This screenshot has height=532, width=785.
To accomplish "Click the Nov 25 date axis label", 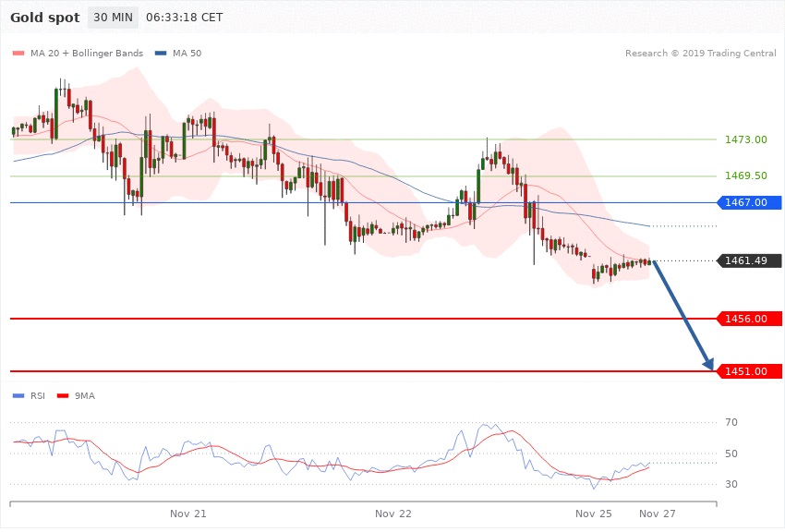I will 594,513.
